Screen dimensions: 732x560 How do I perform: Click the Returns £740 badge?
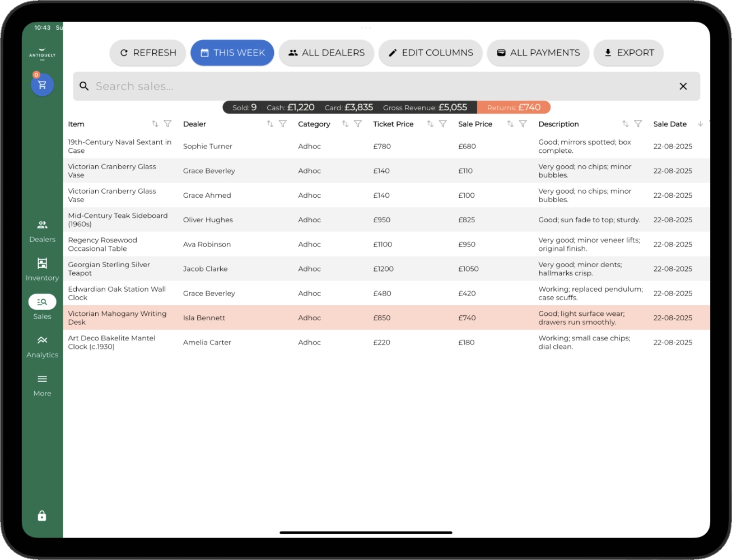[514, 108]
